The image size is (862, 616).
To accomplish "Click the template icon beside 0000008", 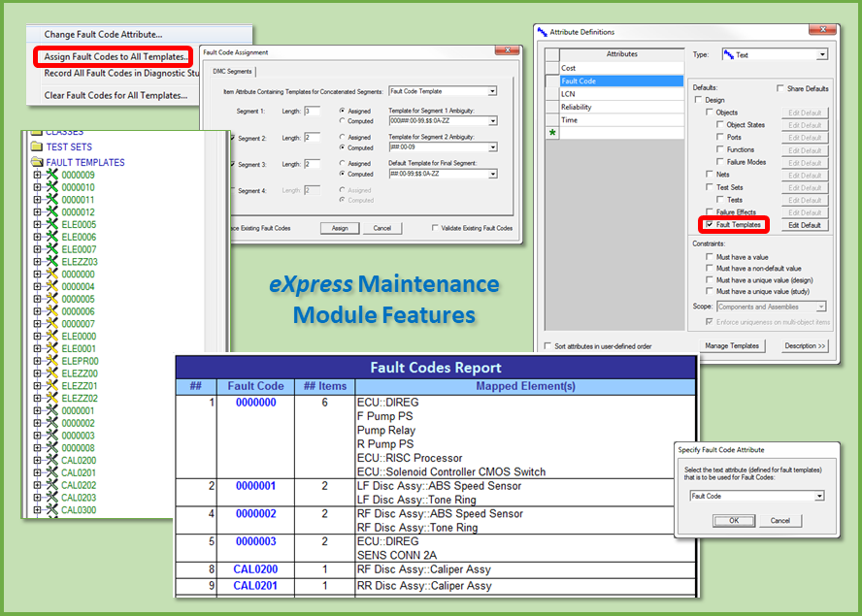I will tap(52, 448).
